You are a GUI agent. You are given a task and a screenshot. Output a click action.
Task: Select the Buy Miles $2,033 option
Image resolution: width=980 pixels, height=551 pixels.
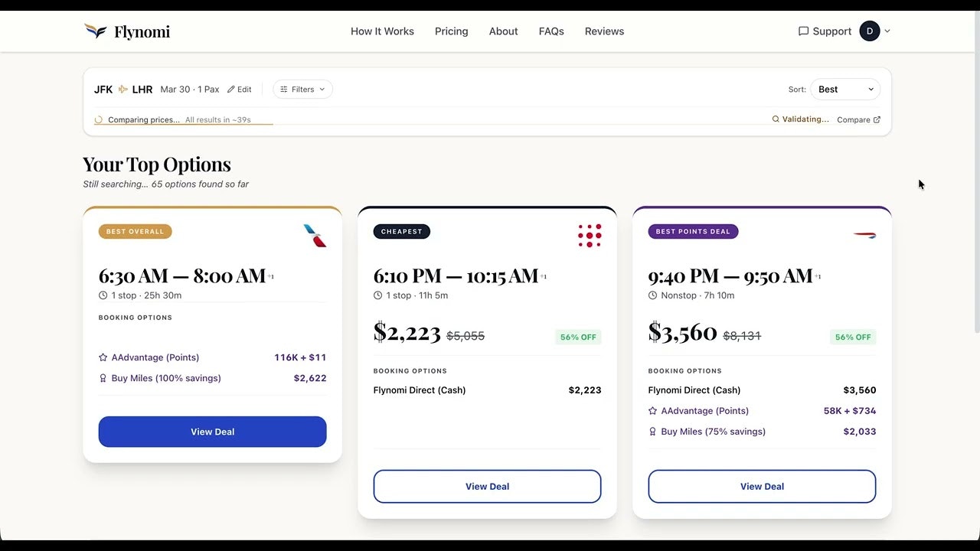(763, 432)
